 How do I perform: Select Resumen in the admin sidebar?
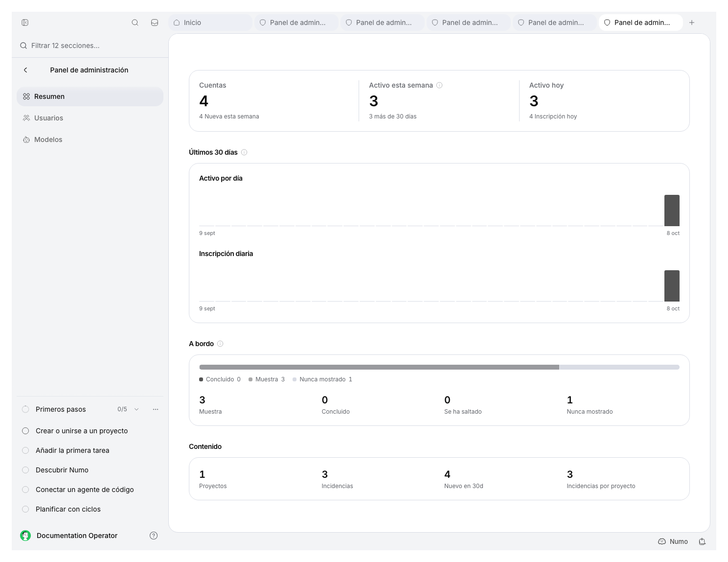90,96
